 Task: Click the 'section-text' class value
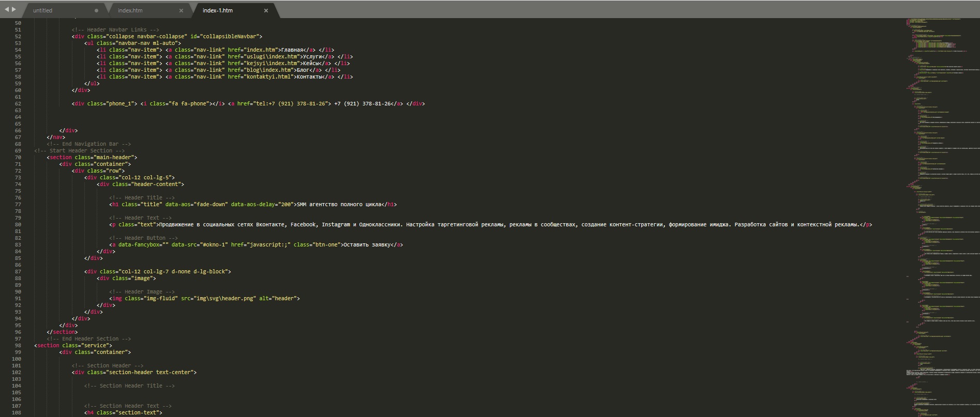coord(137,413)
